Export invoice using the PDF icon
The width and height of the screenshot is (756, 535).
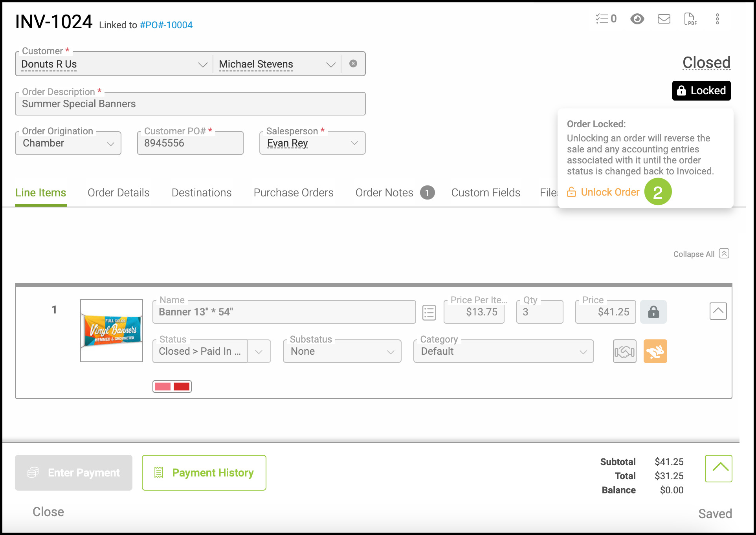click(690, 19)
